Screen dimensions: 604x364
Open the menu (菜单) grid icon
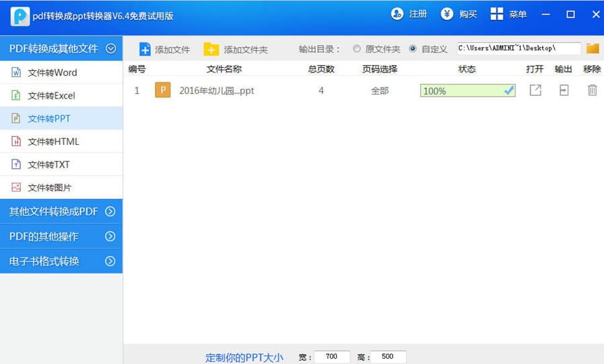click(x=497, y=14)
